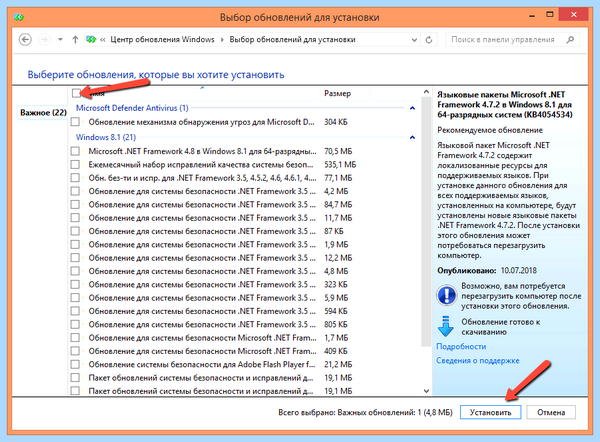The image size is (600, 442).
Task: Click Выбор обновлений для установки breadcrumb
Action: click(x=292, y=39)
